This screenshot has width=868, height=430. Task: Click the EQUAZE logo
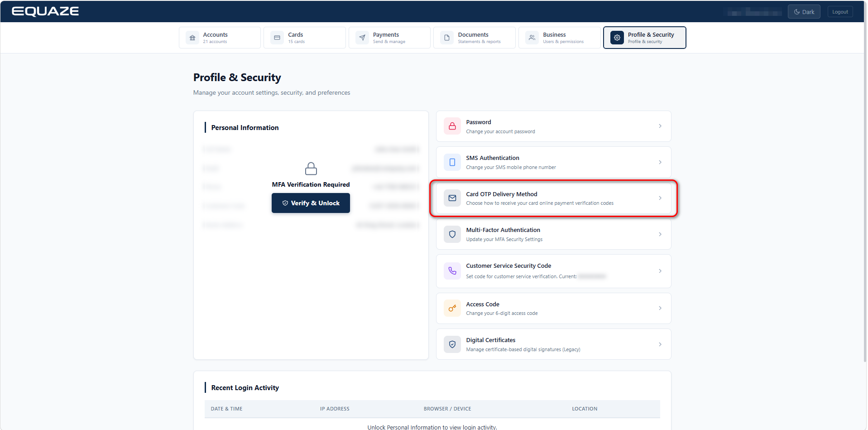pos(45,11)
